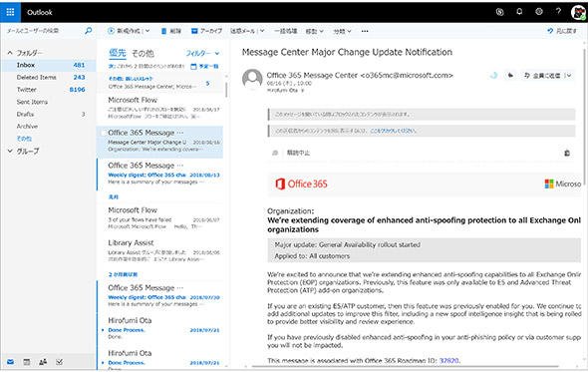This screenshot has width=588, height=372.
Task: Open People module icon at bottom left
Action: pyautogui.click(x=43, y=362)
